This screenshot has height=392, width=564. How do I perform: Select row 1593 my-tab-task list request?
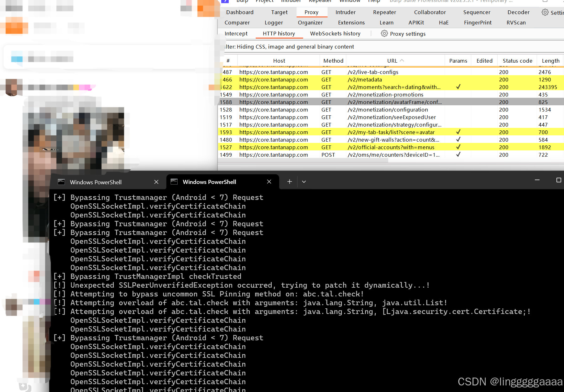pyautogui.click(x=391, y=132)
